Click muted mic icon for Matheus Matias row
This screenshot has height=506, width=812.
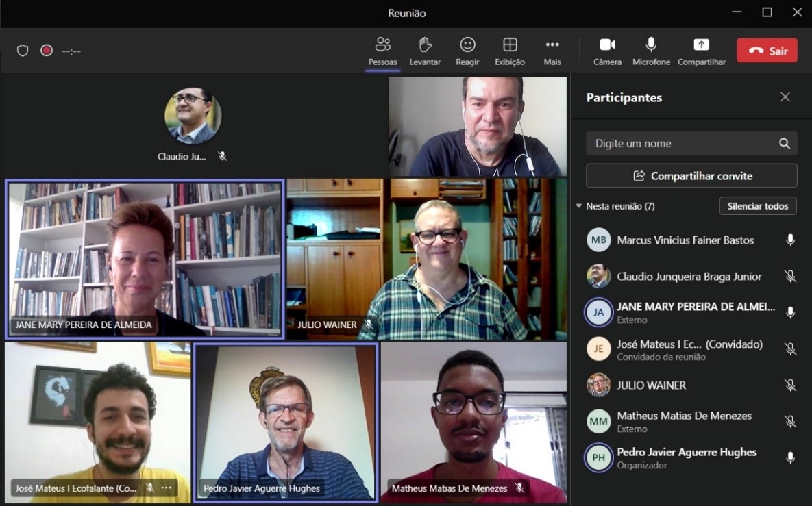(790, 422)
